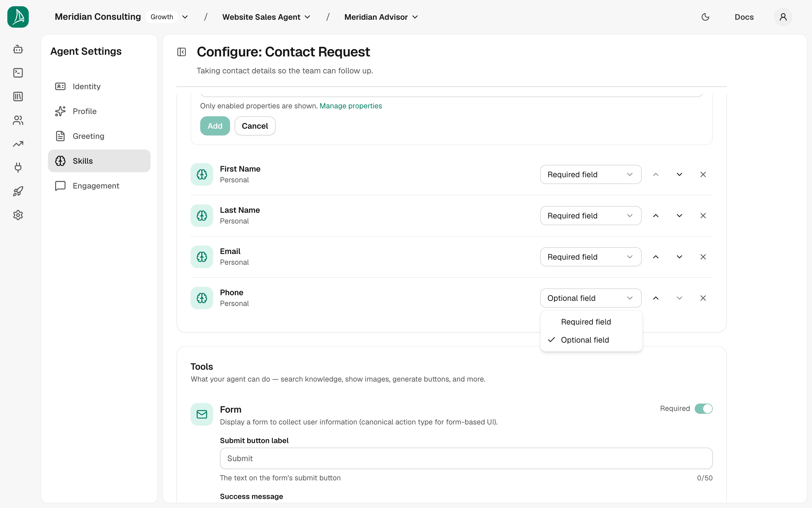Open Email required field dropdown
812x508 pixels.
[x=591, y=257]
